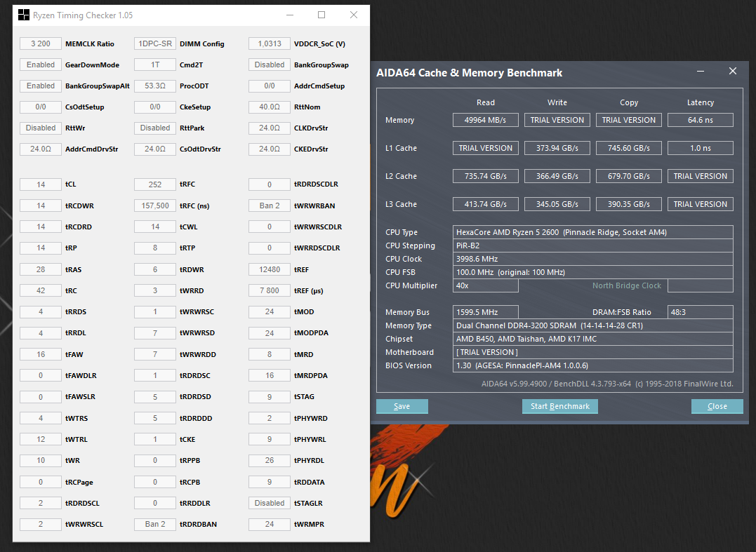Select the tRFC value showing 252
This screenshot has width=756, height=552.
154,184
